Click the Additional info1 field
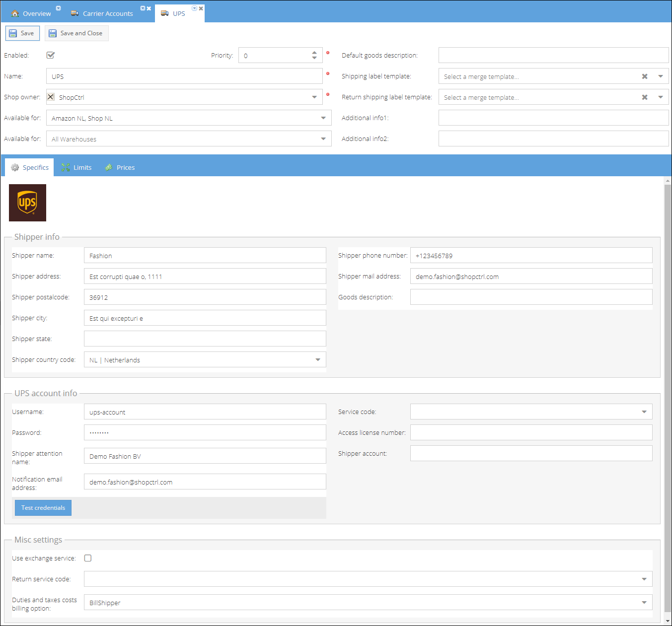The image size is (672, 626). point(554,118)
